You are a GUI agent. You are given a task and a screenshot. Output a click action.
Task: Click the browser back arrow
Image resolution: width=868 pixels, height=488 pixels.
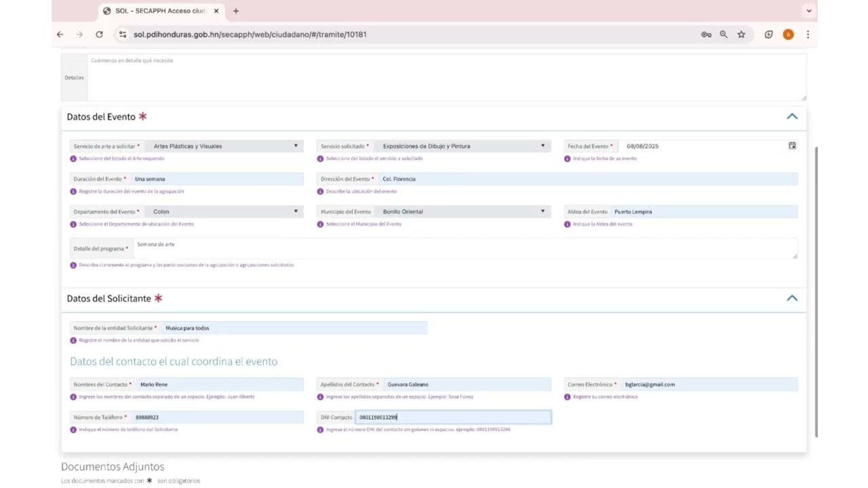tap(60, 35)
